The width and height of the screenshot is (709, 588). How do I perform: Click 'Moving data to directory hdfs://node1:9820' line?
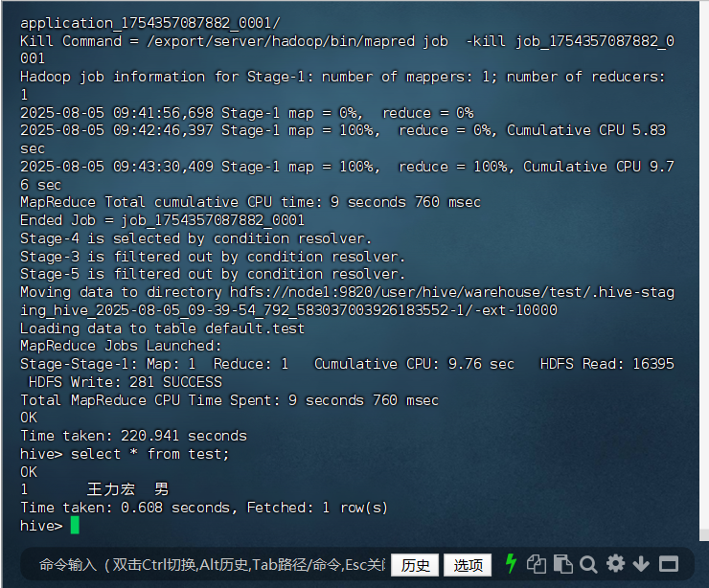click(347, 301)
